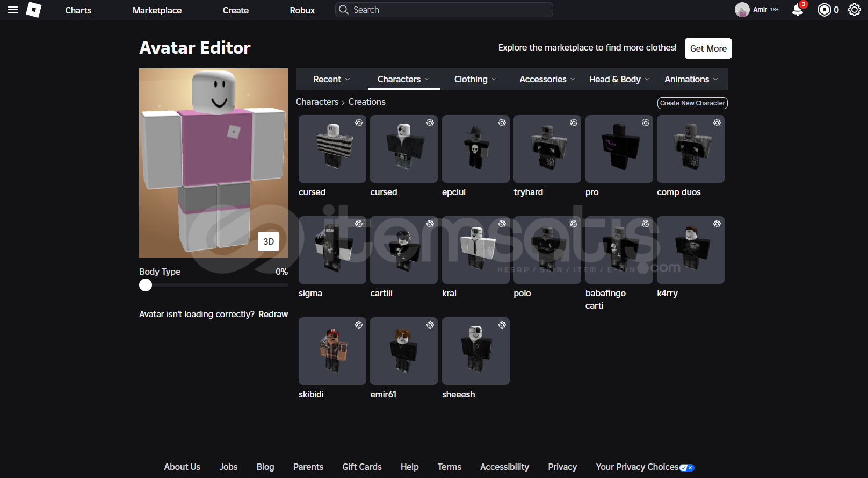Open gear settings on first cursed character
This screenshot has height=478, width=868.
point(359,123)
